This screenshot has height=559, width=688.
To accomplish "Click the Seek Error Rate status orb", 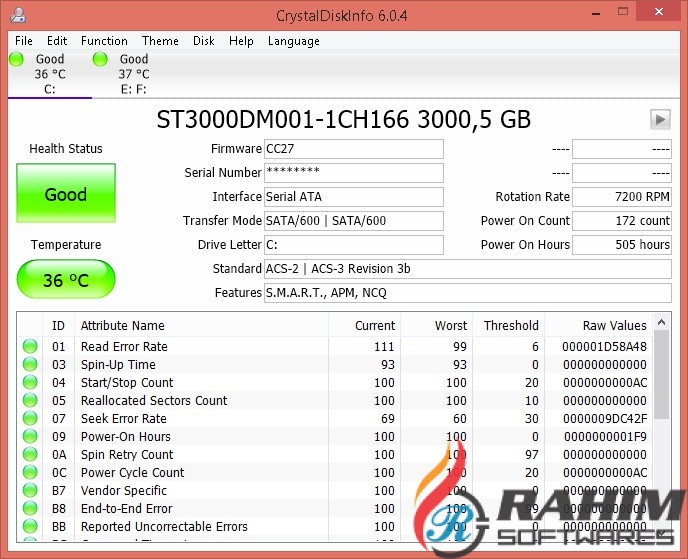I will click(x=30, y=419).
